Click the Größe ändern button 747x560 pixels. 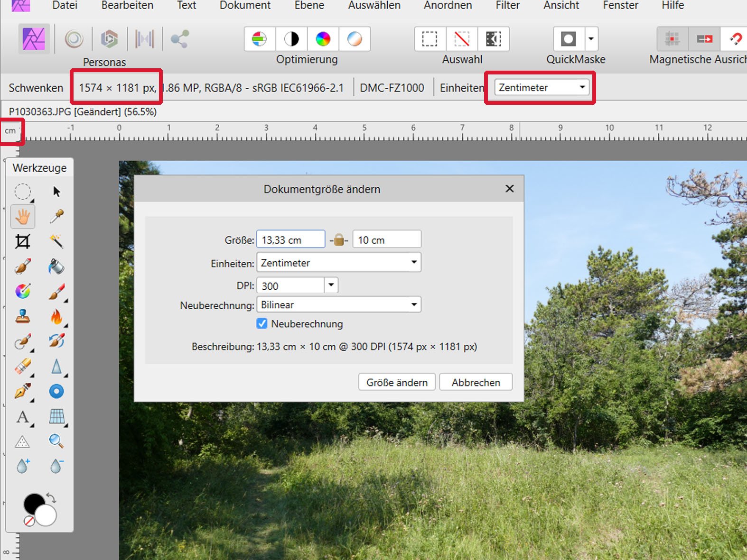coord(397,382)
